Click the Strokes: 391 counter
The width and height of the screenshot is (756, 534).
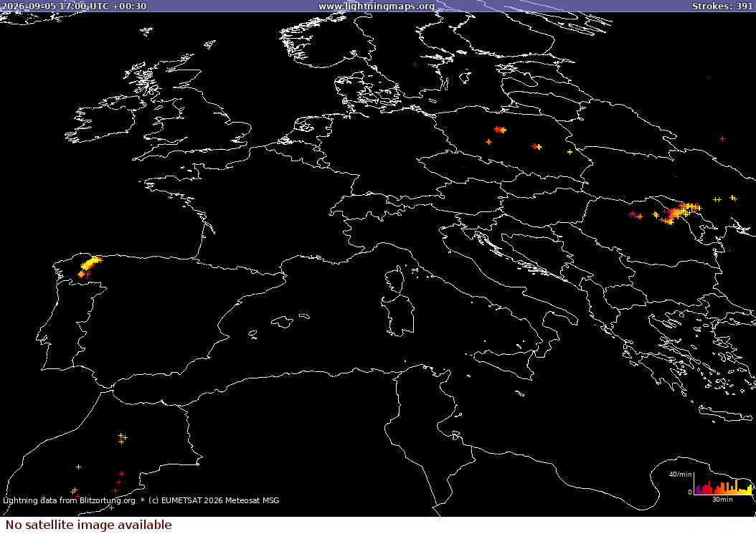722,6
